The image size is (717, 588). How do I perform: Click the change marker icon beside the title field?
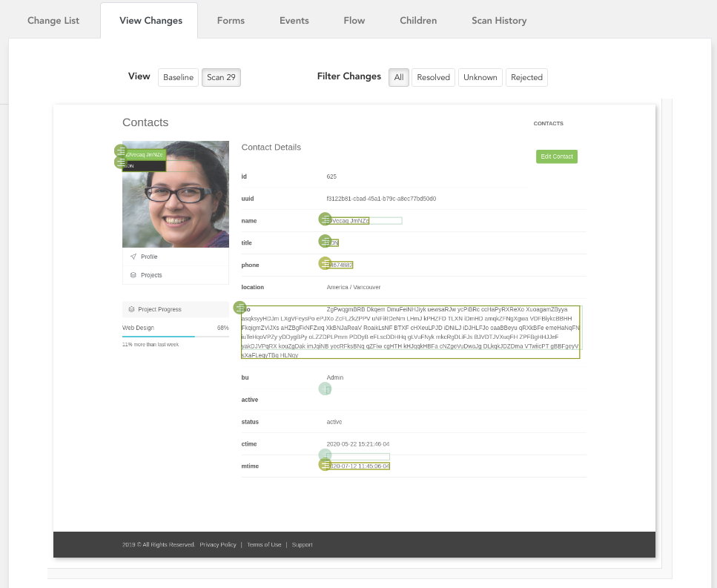[325, 241]
